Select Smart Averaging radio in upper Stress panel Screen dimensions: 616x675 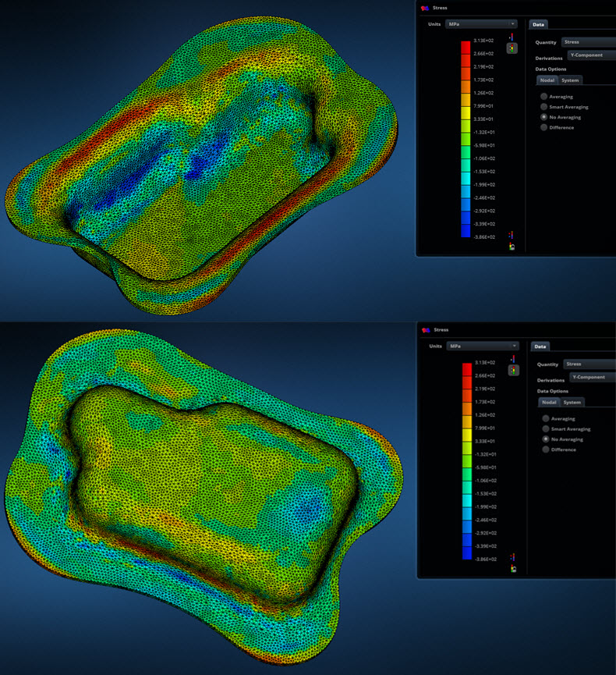coord(543,107)
